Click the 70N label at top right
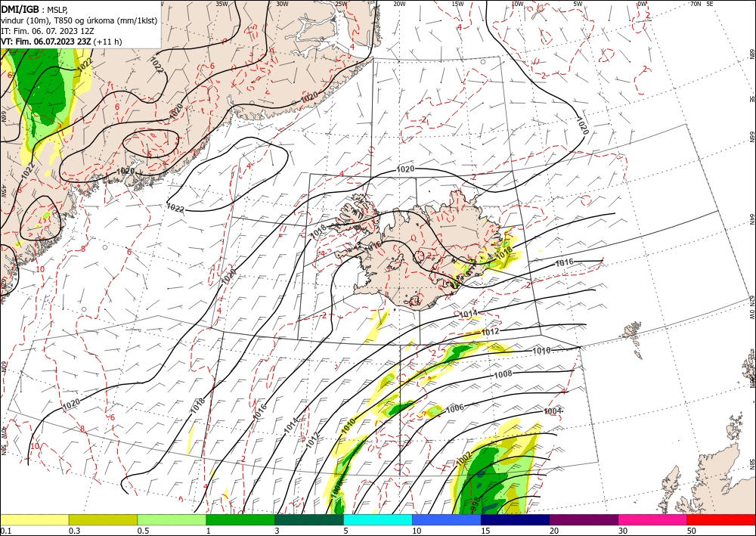This screenshot has width=756, height=536. (696, 4)
